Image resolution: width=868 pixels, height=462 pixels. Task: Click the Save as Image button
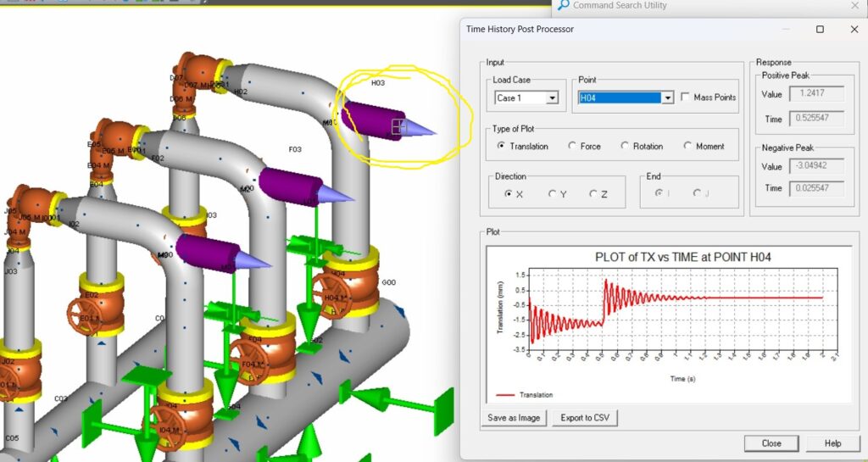514,418
